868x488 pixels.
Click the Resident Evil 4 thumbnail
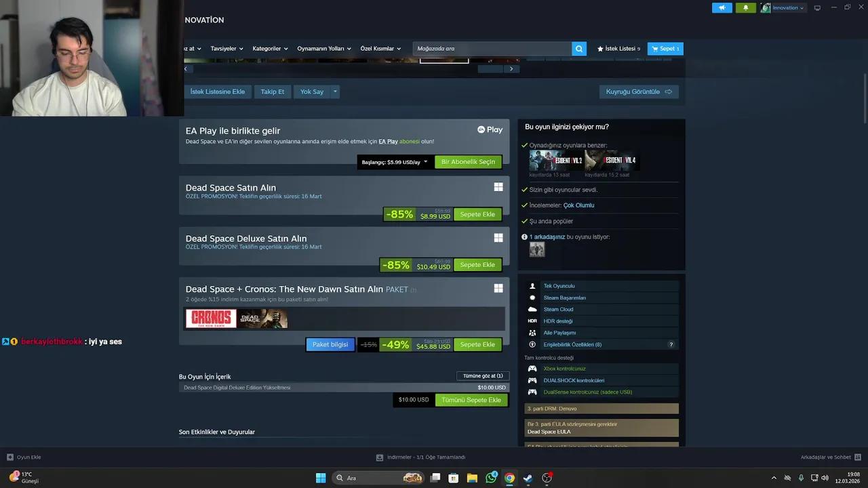[612, 161]
